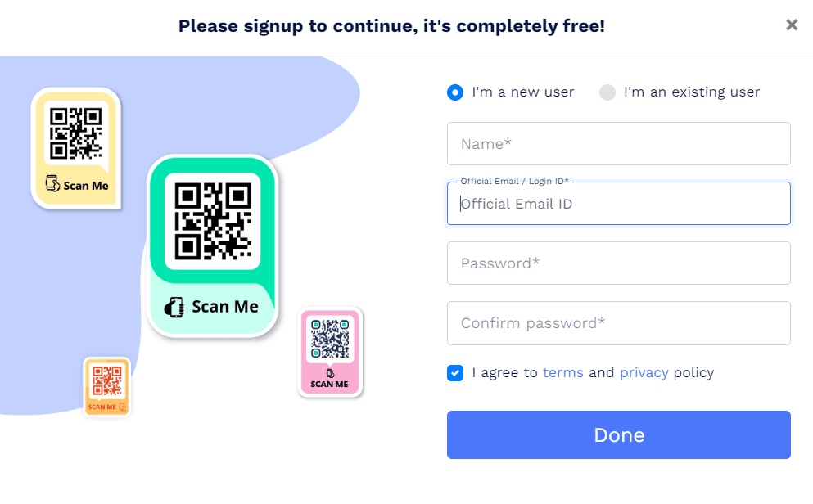
Task: Click the signup header text
Action: click(391, 25)
